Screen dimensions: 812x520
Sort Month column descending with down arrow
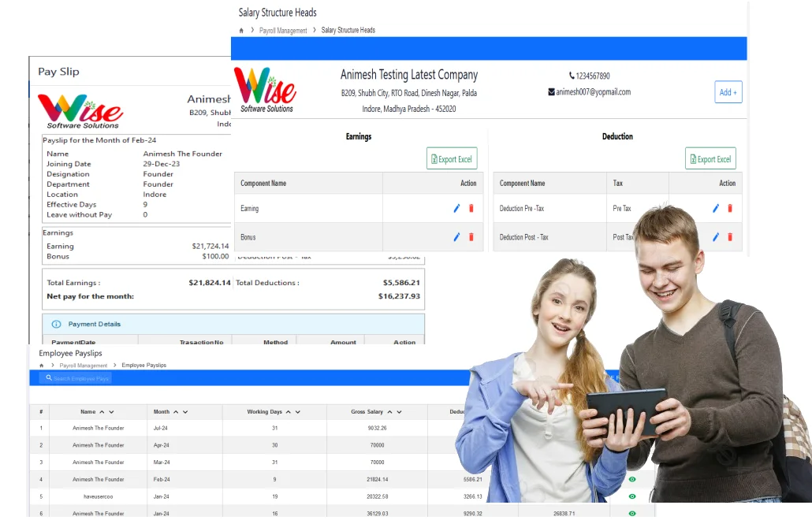coord(185,412)
